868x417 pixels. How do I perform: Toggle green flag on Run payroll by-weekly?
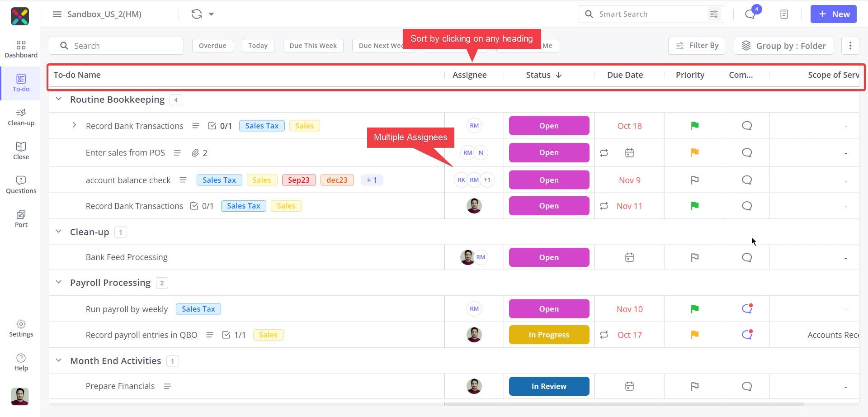tap(694, 308)
